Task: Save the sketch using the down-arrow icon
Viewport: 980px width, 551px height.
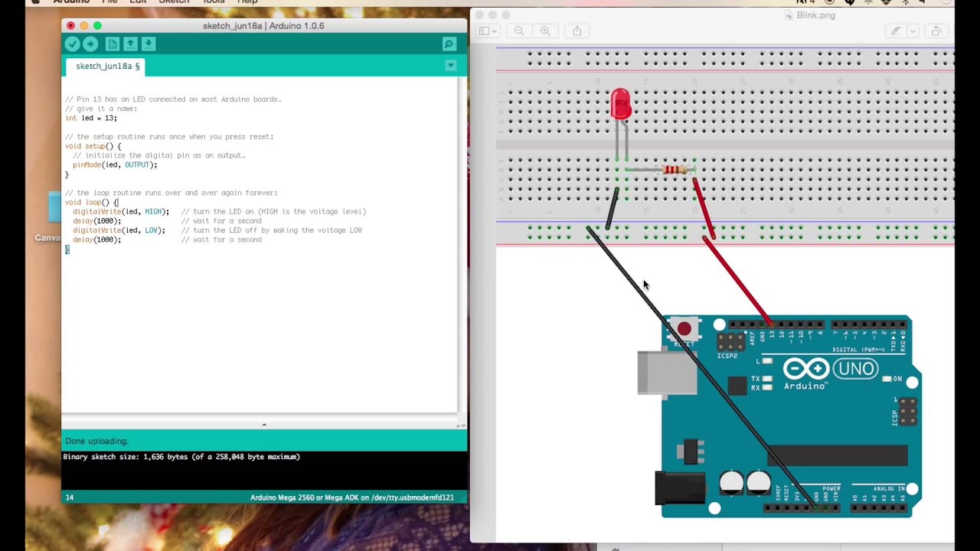Action: point(149,44)
